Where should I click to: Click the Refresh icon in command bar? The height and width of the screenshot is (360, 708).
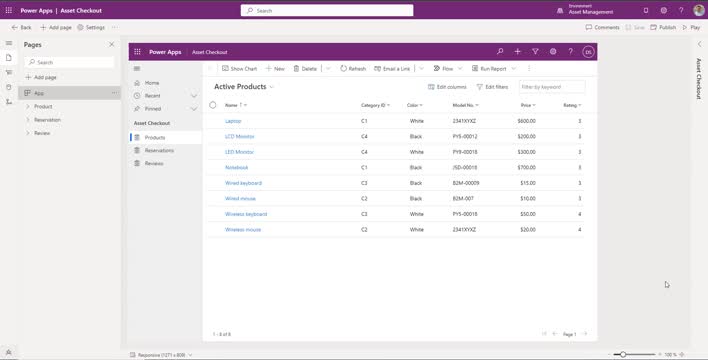[344, 69]
